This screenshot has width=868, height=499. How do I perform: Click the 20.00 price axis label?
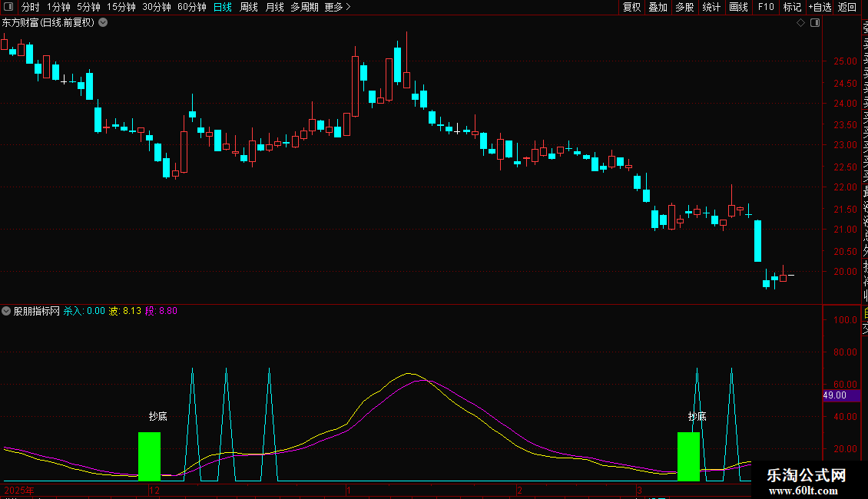tap(845, 272)
